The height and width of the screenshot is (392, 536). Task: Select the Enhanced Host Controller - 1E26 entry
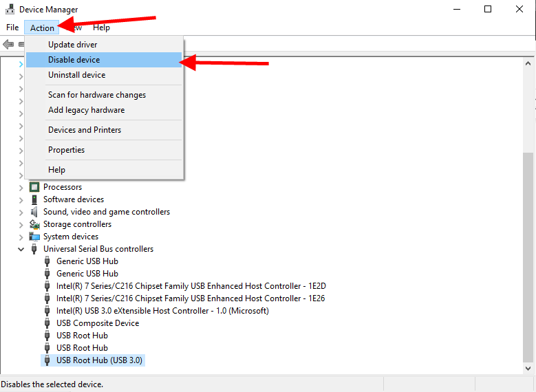pyautogui.click(x=191, y=298)
